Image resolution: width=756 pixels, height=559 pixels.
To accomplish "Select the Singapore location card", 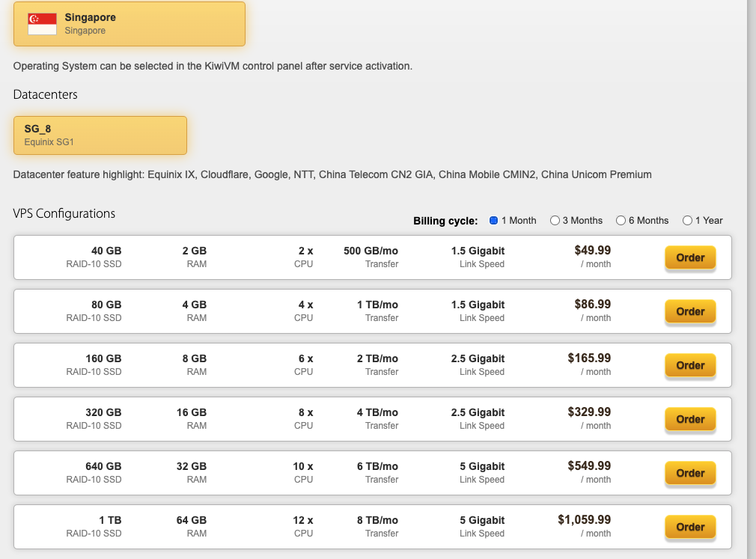I will (x=129, y=24).
